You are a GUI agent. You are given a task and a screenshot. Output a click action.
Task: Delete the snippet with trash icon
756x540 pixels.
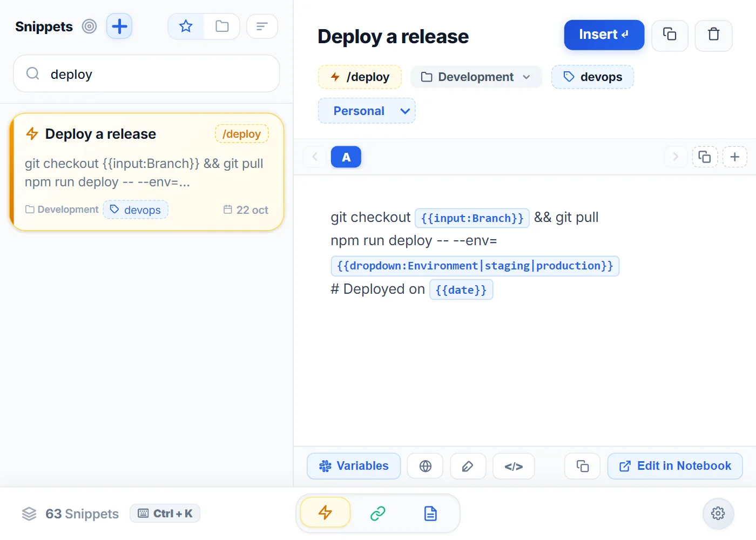coord(713,35)
